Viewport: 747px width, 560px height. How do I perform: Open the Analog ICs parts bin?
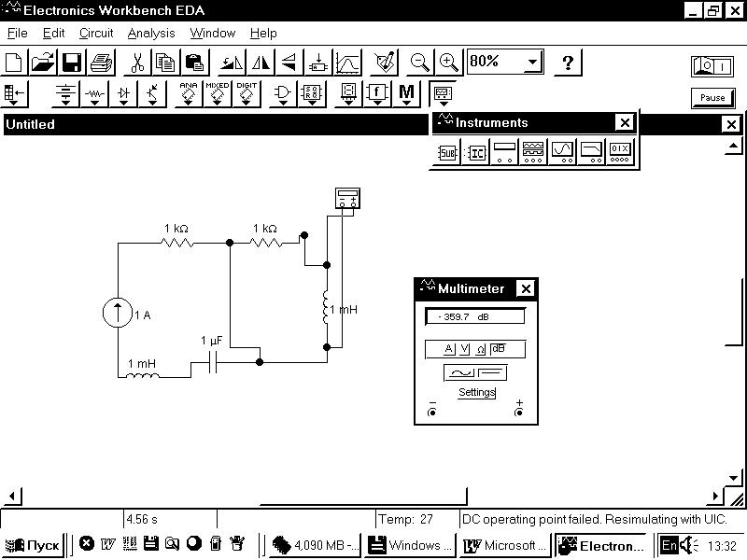(x=189, y=93)
